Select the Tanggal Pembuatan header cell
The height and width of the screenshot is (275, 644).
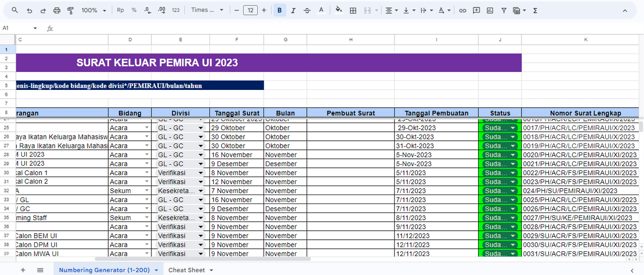pos(436,113)
